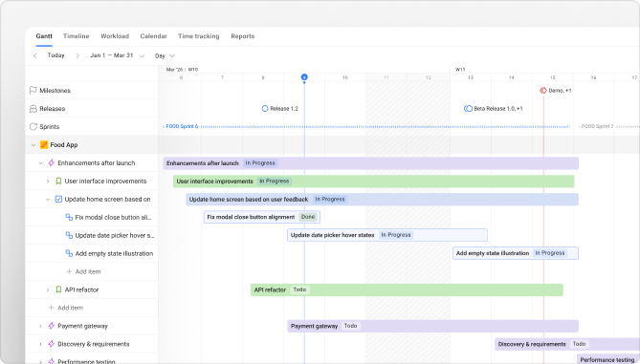This screenshot has width=640, height=364.
Task: Open the Jan 1 – Mar 31 date range dropdown
Action: click(x=117, y=55)
